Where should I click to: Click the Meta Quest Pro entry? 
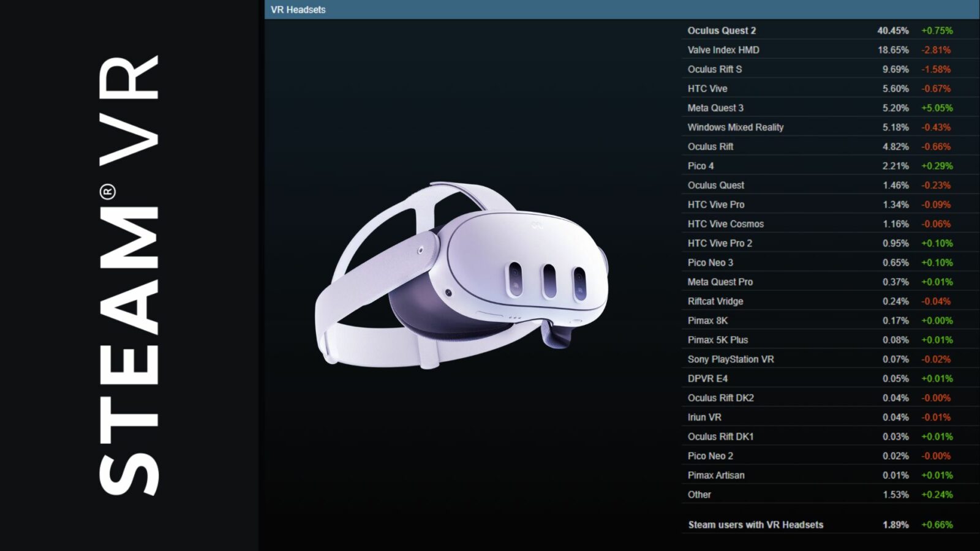coord(720,282)
